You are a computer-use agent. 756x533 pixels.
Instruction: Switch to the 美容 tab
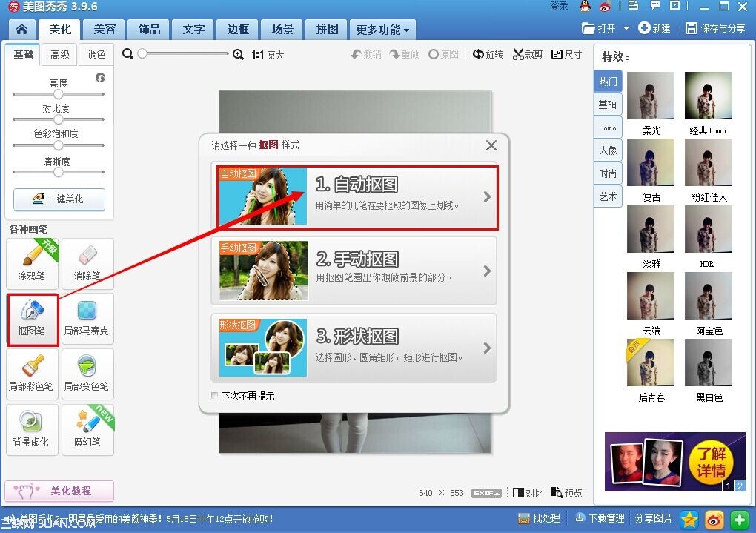click(x=105, y=30)
